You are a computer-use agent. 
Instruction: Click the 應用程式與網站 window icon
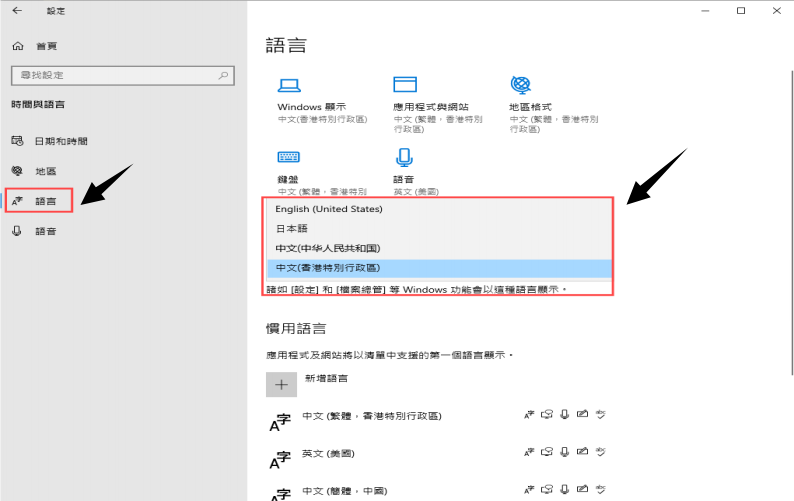405,85
